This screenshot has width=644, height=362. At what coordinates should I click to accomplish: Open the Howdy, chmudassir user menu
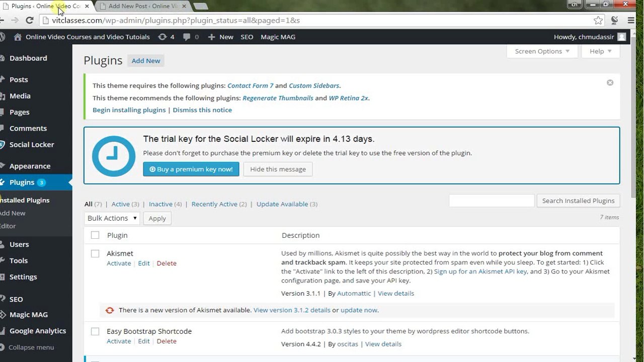click(x=590, y=37)
